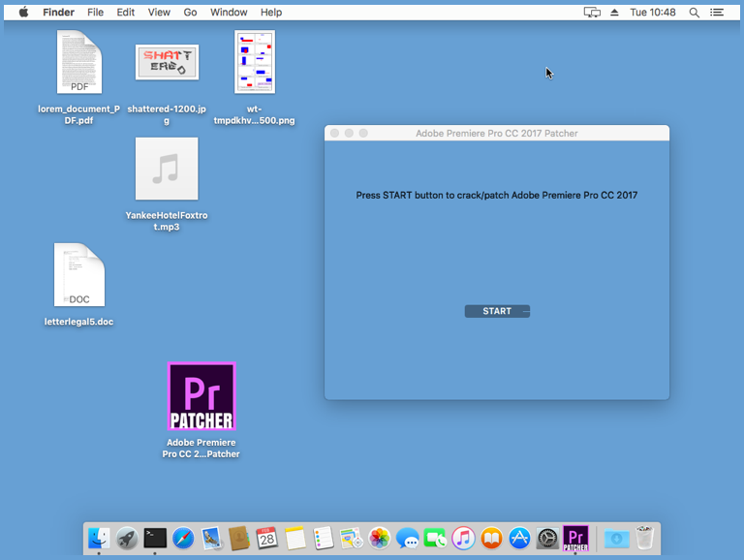
Task: Open Notes from the Dock
Action: click(295, 538)
